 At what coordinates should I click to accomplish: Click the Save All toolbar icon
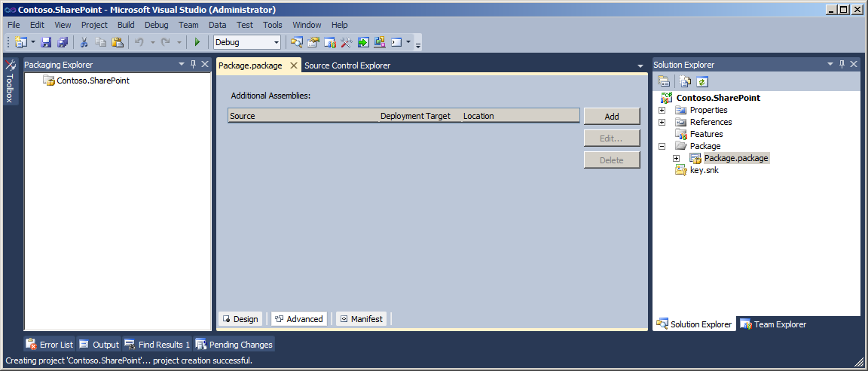(x=63, y=42)
